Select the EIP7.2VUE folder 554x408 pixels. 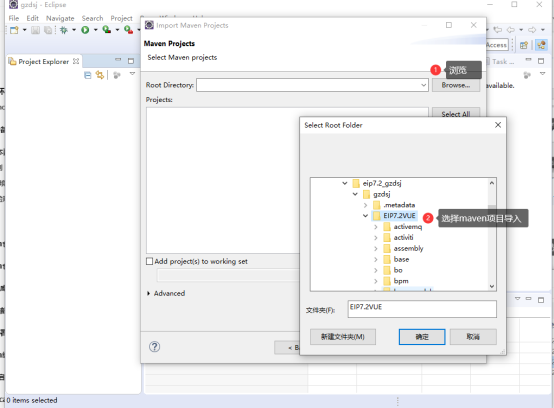(399, 216)
